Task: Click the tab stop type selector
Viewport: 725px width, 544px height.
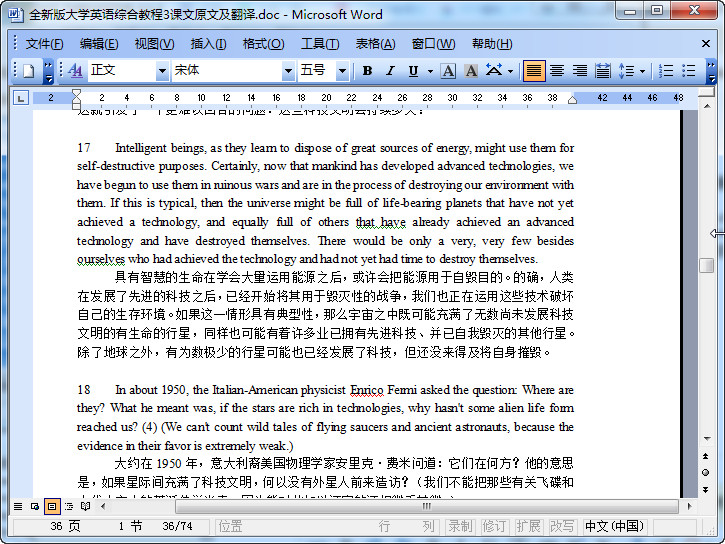Action: 21,98
